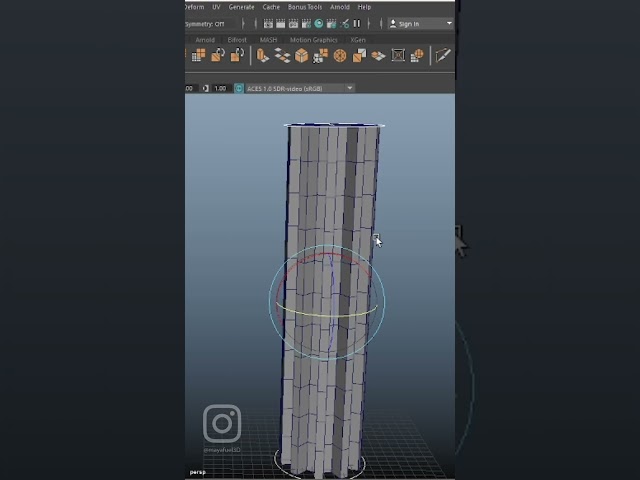The height and width of the screenshot is (480, 640).
Task: Open Hypershade with the teal sphere icon
Action: [319, 24]
